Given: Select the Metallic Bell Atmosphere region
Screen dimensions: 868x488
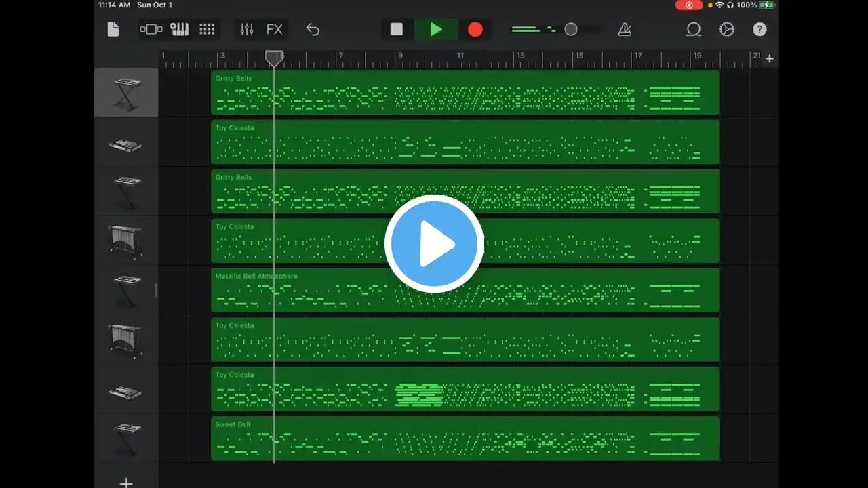Looking at the screenshot, I should (x=465, y=291).
